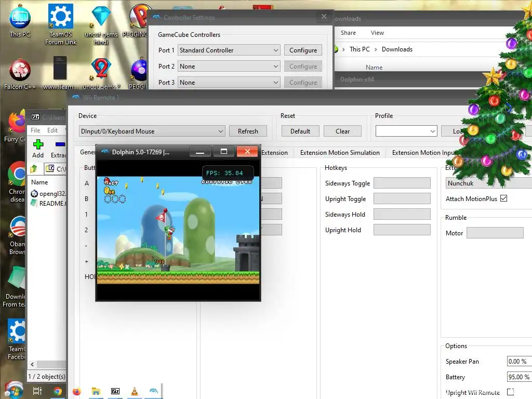Open the View tab in Downloads window

377,33
